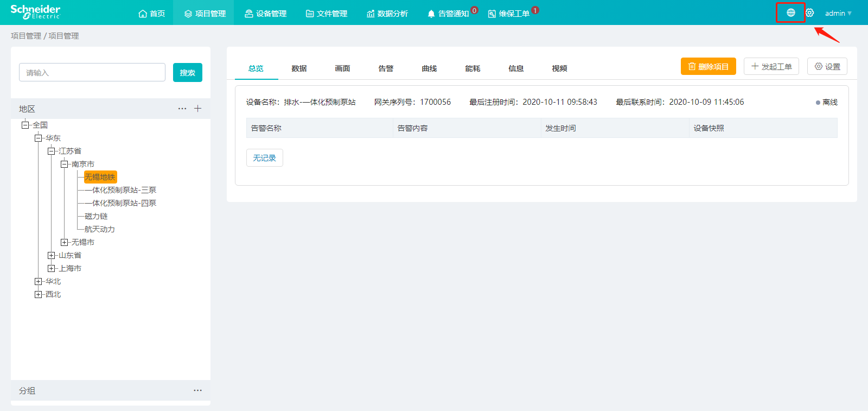Switch to the 画面 tab
This screenshot has height=411, width=868.
coord(343,68)
